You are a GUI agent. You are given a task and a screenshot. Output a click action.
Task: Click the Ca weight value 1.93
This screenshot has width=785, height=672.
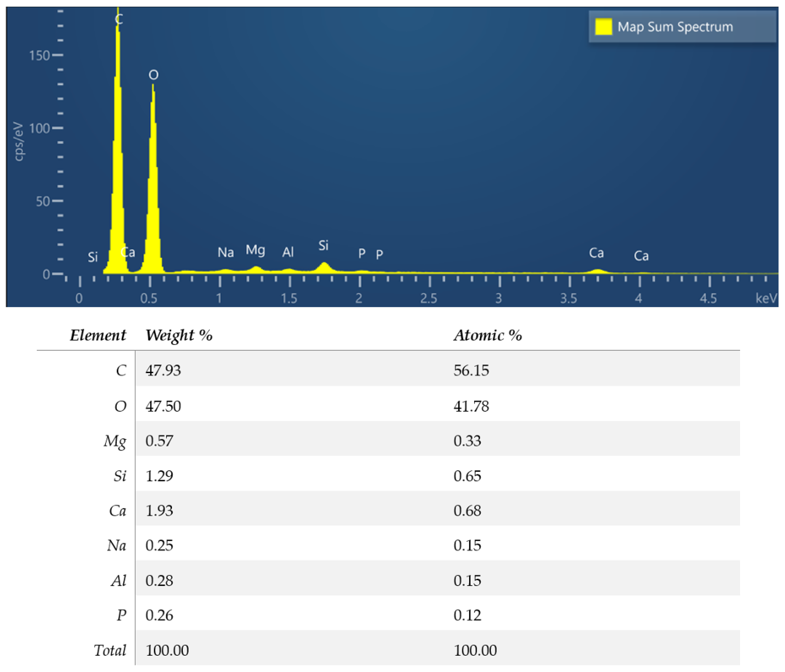point(159,511)
